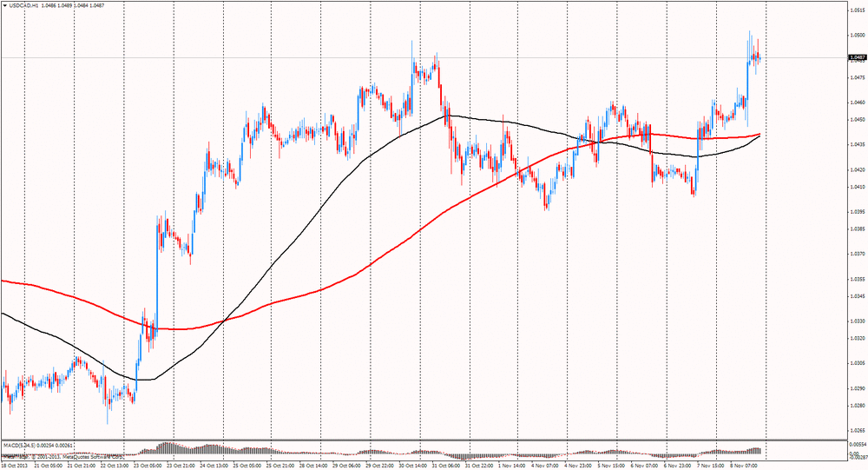This screenshot has width=868, height=470.
Task: Click the 1.0385 price scale label
Action: click(x=858, y=228)
